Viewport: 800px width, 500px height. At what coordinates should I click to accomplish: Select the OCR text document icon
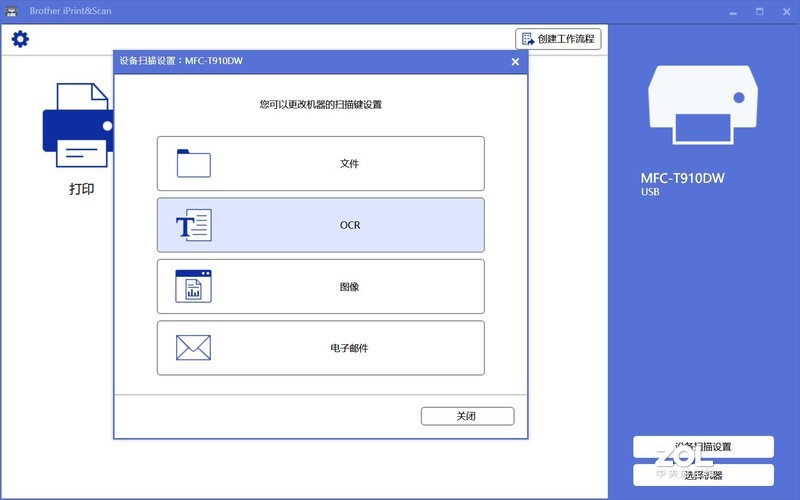(x=193, y=225)
